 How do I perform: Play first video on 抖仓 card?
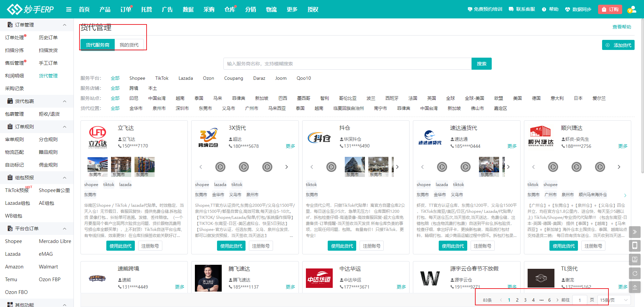pyautogui.click(x=331, y=167)
